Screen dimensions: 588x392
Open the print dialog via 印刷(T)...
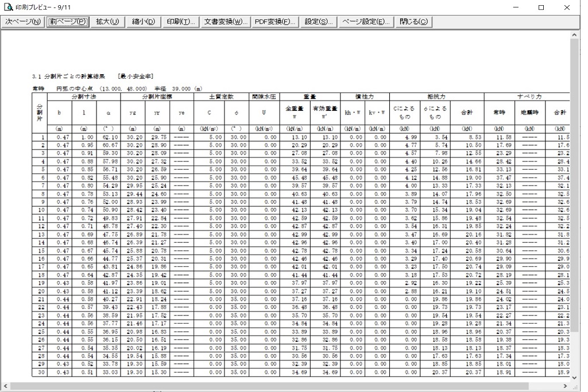click(180, 22)
